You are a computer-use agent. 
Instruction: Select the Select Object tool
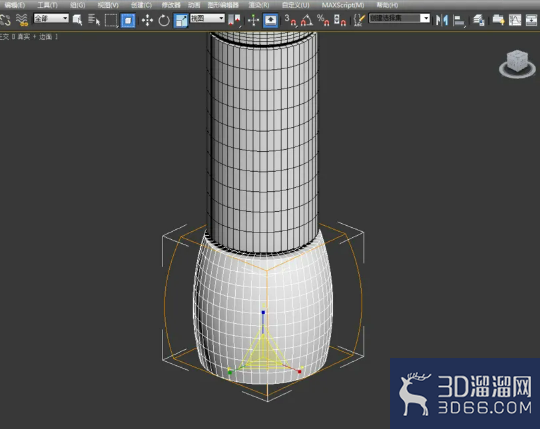click(x=77, y=20)
